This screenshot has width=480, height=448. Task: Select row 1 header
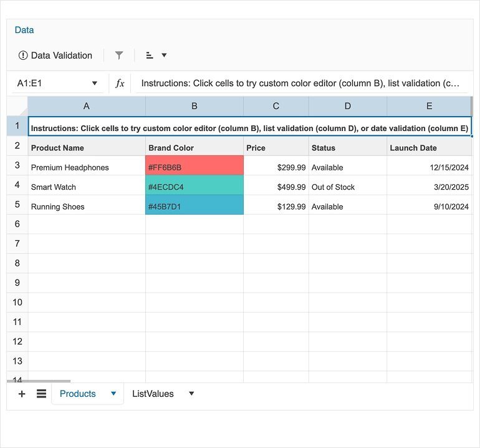pos(17,126)
